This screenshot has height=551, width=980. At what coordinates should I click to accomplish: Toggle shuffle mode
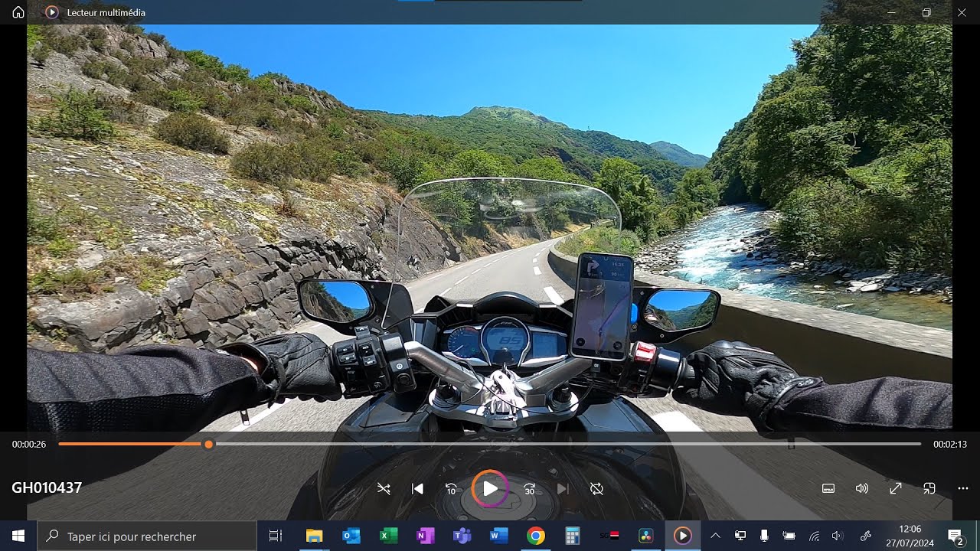pyautogui.click(x=384, y=488)
